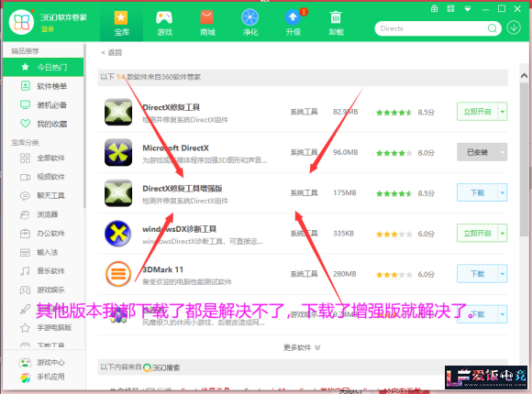532x394 pixels.
Task: Open 软件榜单 in the sidebar
Action: click(x=43, y=86)
